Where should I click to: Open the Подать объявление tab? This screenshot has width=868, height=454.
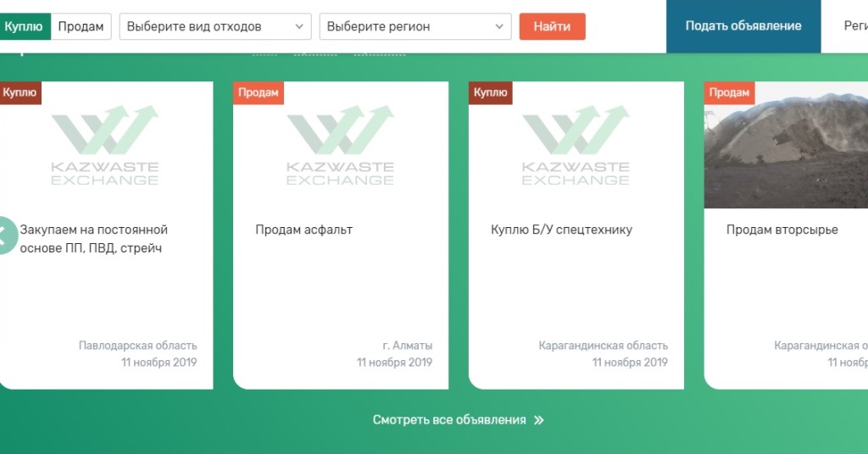[743, 26]
